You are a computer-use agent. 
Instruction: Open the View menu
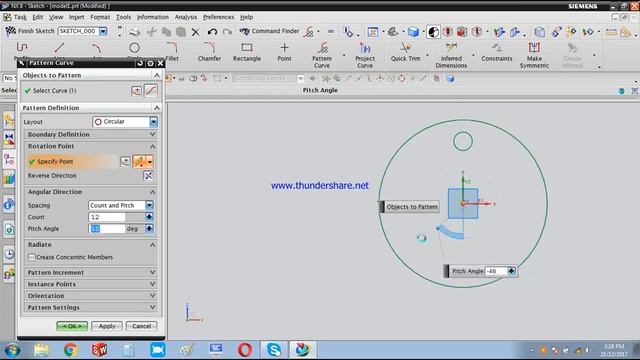[x=56, y=17]
